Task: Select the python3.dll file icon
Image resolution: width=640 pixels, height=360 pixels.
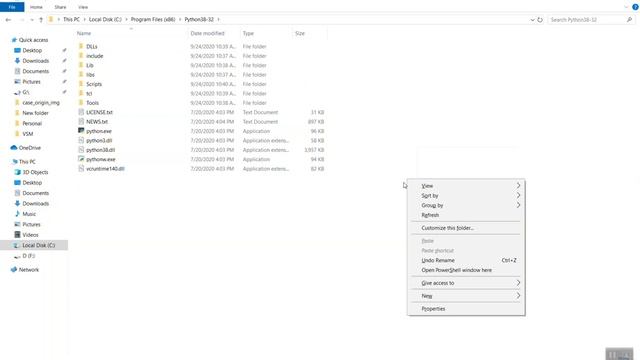Action: [x=81, y=140]
